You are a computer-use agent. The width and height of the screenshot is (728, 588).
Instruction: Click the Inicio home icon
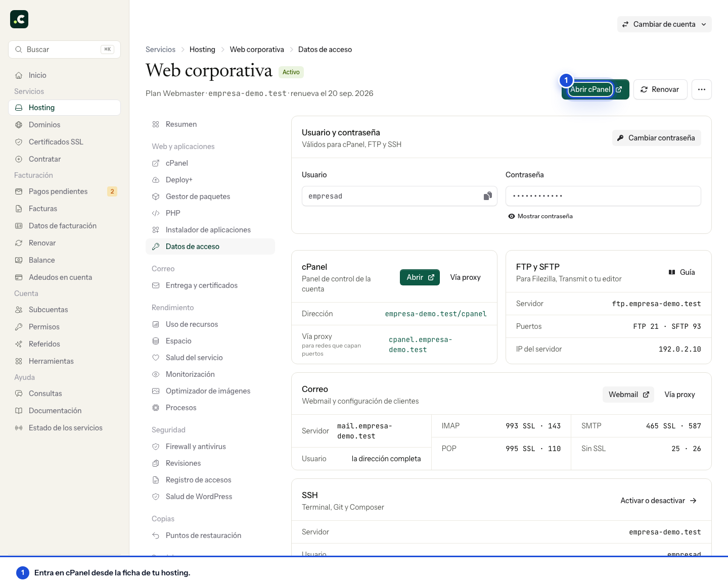tap(19, 75)
